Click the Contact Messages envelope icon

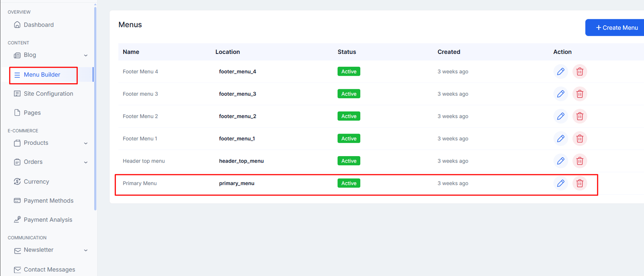[x=17, y=270]
